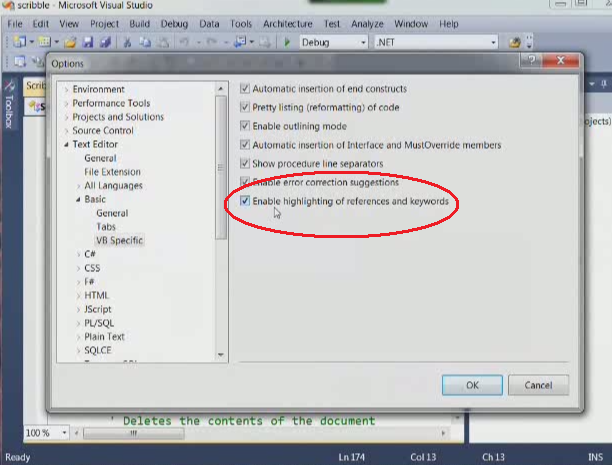
Task: Click the Navigate Backward icon
Action: click(240, 42)
